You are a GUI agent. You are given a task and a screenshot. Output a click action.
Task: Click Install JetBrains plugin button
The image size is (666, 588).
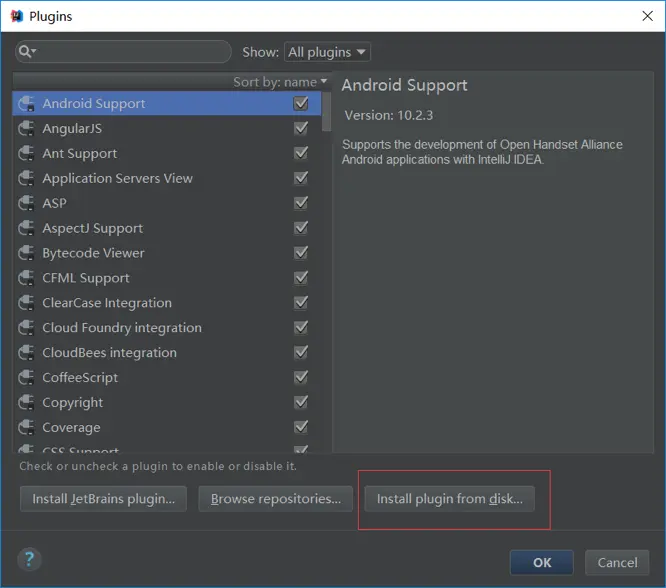(x=103, y=499)
